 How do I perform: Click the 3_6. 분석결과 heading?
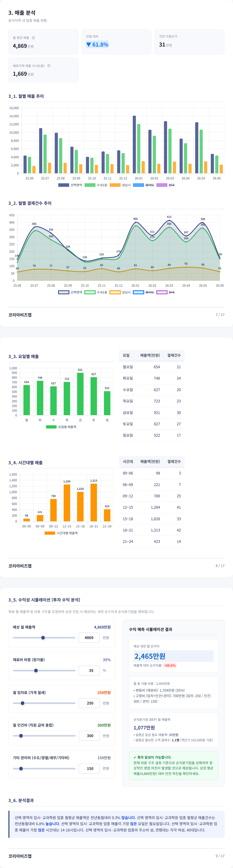coord(21,800)
